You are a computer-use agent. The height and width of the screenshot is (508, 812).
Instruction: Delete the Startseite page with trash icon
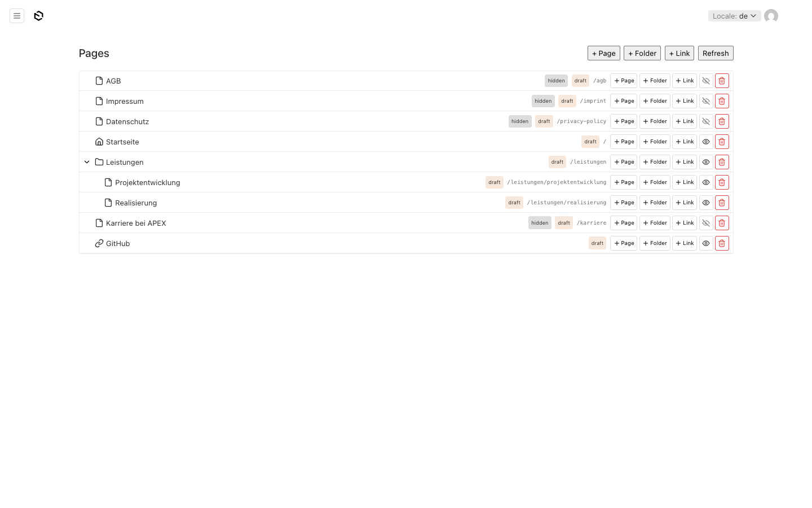(722, 142)
